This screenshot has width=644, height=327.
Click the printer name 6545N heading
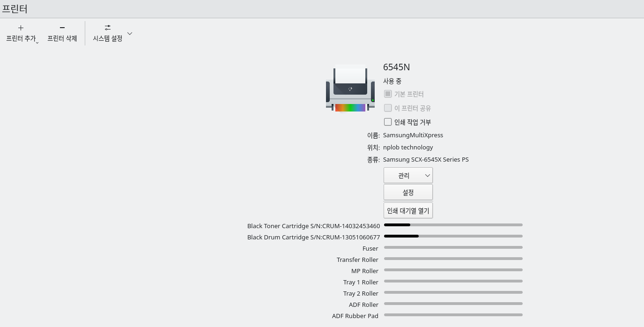396,67
